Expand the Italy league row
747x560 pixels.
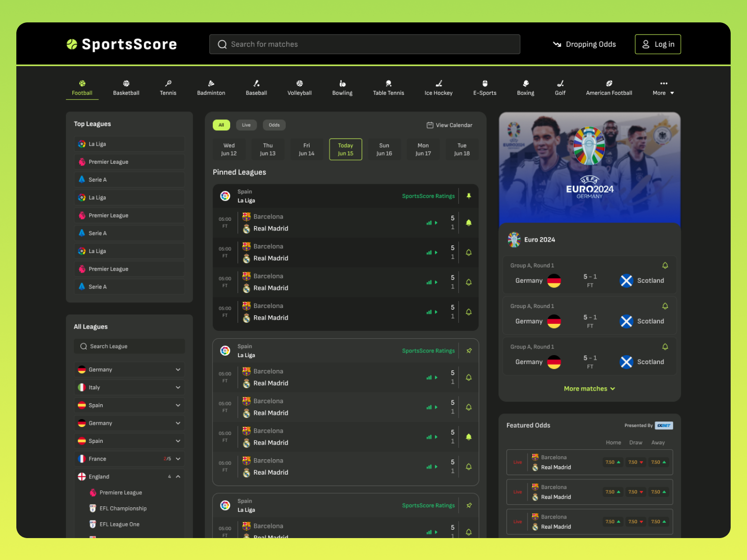130,387
